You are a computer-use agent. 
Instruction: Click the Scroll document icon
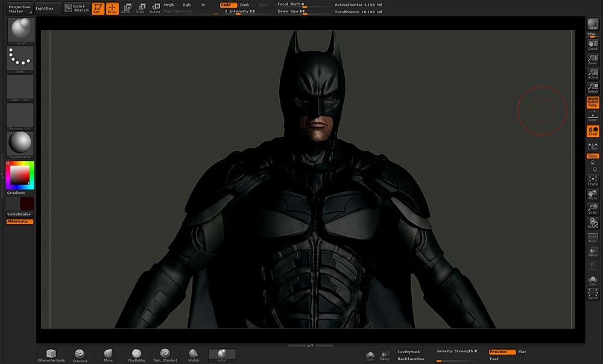pyautogui.click(x=593, y=45)
